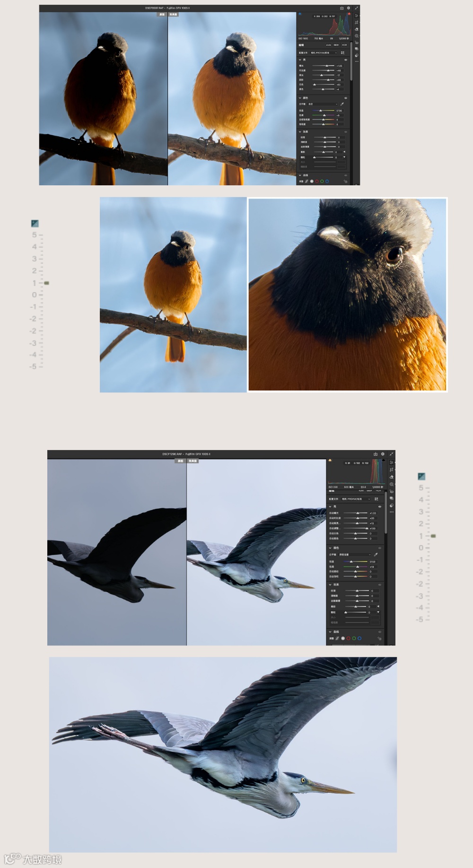Select 原图 tab in DSCF8597.RAF window
Screen dimensions: 473x868
[x=162, y=15]
